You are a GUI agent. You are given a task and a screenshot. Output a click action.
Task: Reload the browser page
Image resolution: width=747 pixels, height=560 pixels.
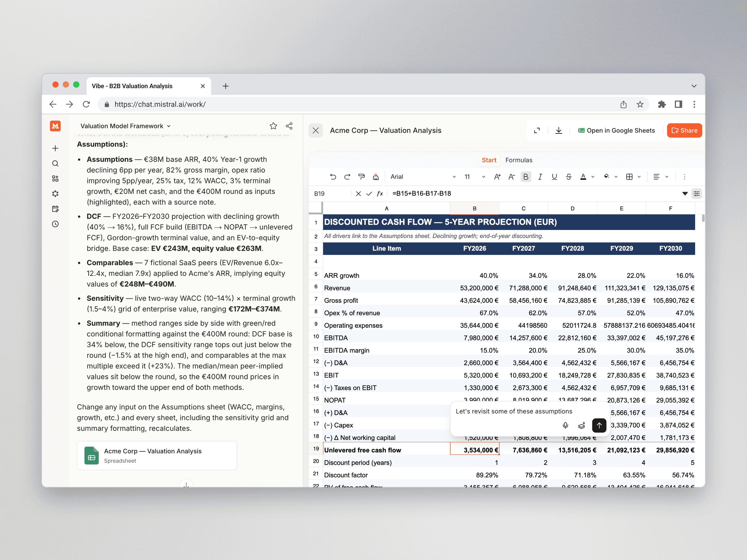tap(86, 104)
